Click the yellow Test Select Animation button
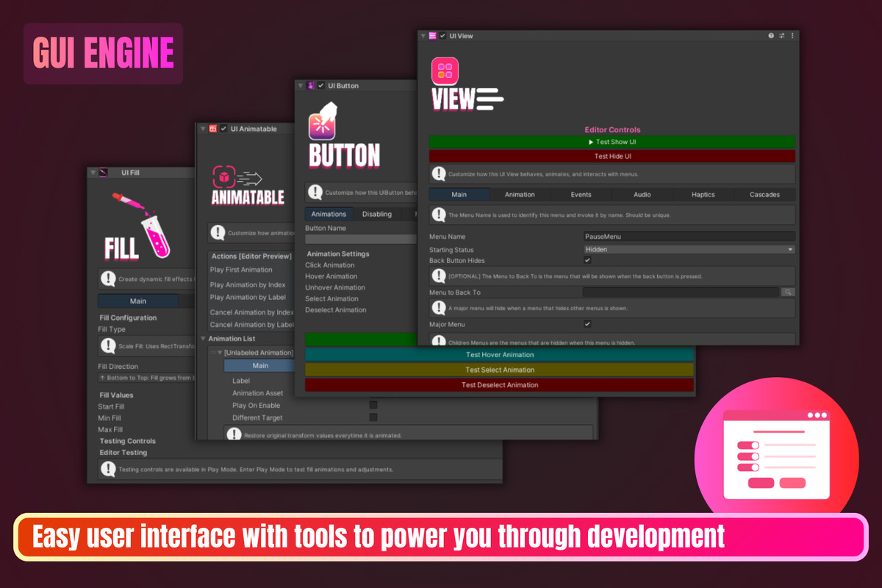Screen dimensions: 882x588 pos(499,370)
